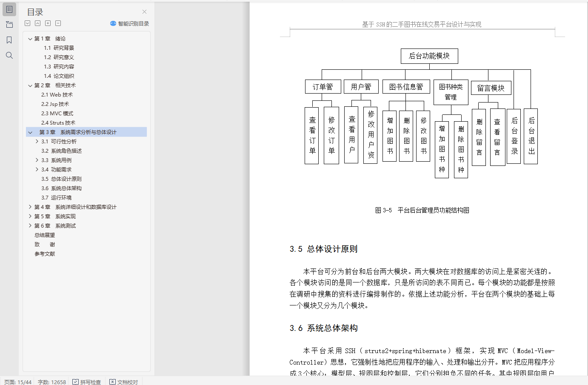
Task: Collapse 第3章 系统需求分析与总体设计 chevron
Action: click(x=30, y=132)
